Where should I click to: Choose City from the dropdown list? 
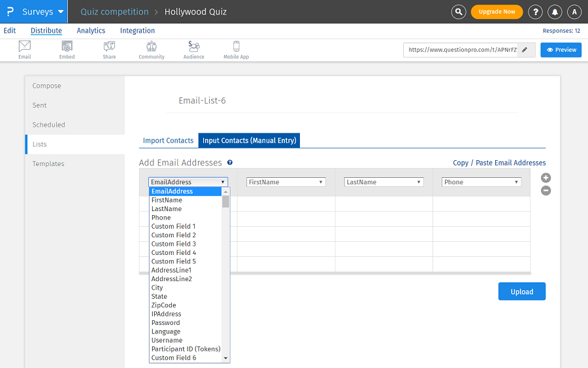(x=157, y=288)
